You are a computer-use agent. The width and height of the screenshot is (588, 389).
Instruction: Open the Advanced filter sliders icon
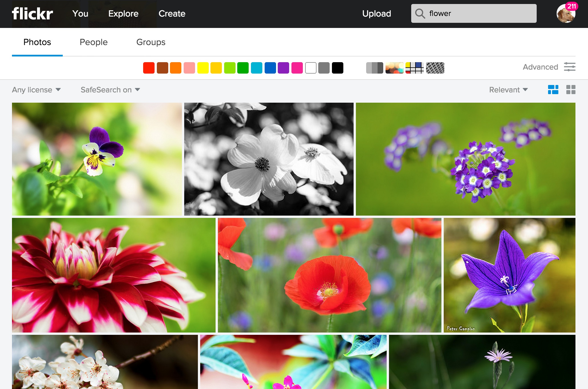(x=569, y=67)
